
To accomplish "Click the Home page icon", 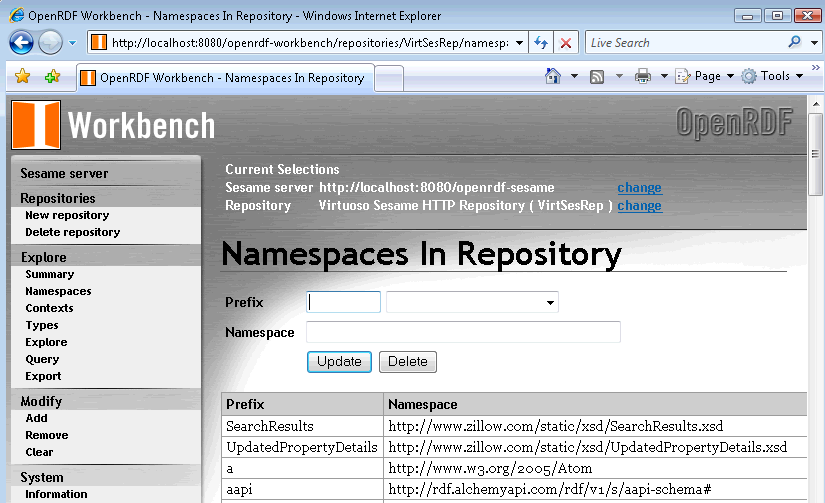I will point(553,76).
